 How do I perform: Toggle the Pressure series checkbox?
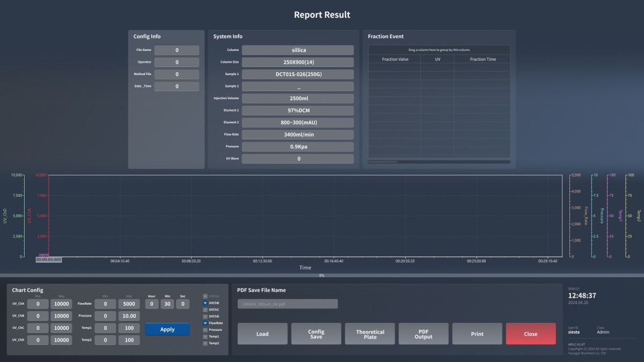205,330
